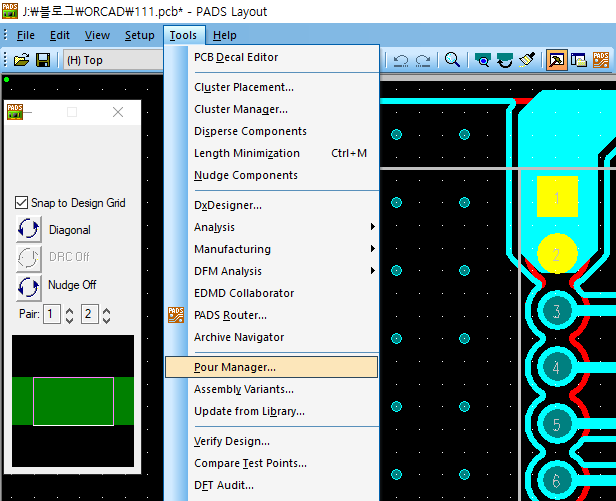Select PCB Decal Editor menu entry

(x=271, y=57)
